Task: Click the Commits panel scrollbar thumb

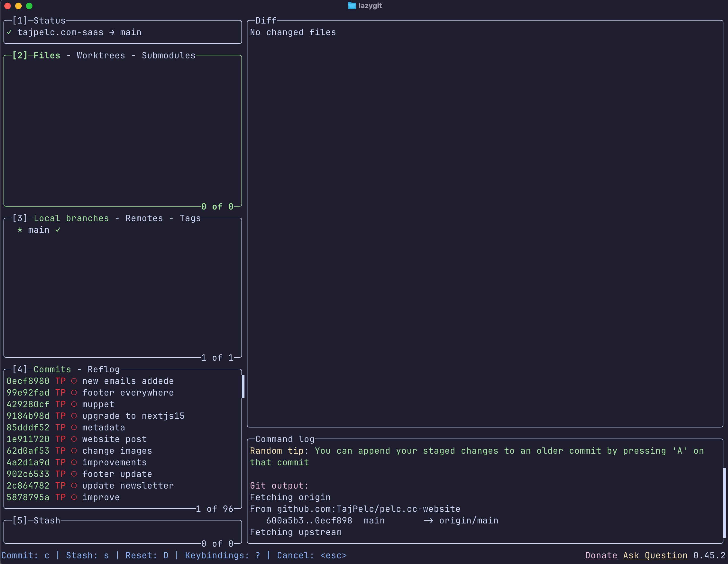Action: click(x=243, y=387)
